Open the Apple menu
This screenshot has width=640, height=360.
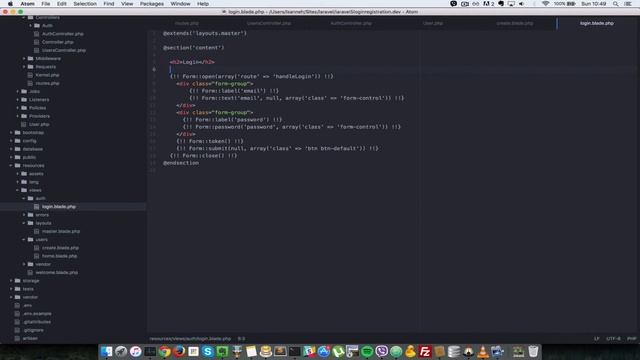[10, 4]
